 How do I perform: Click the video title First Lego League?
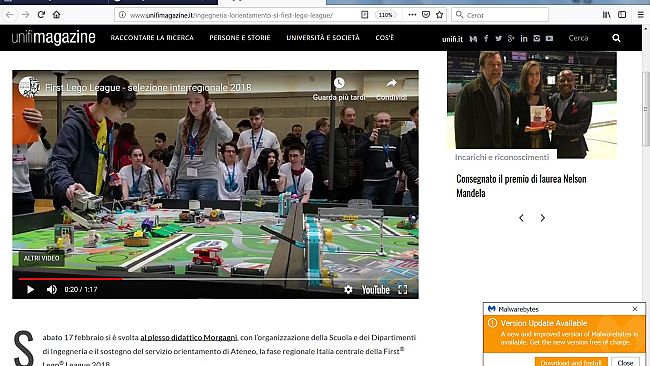(148, 88)
